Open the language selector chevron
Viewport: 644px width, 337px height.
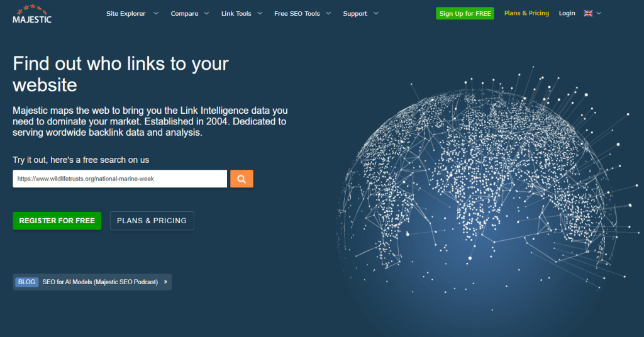(x=599, y=14)
